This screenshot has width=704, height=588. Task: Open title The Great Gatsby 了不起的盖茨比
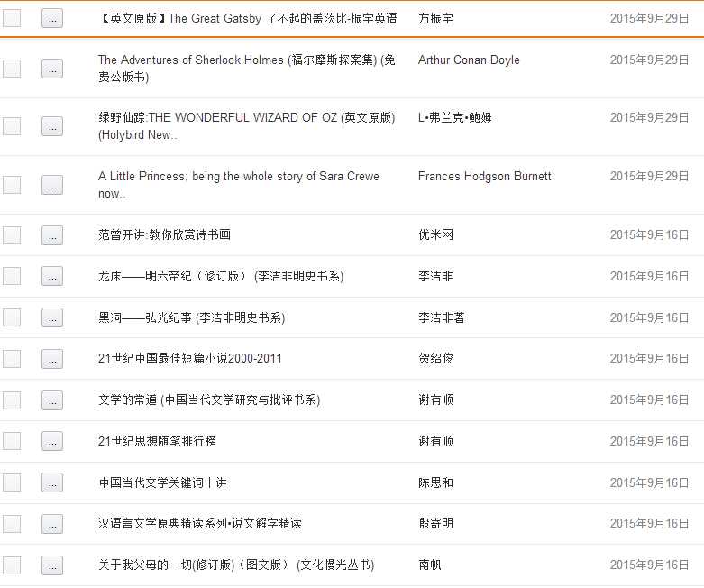(x=247, y=18)
